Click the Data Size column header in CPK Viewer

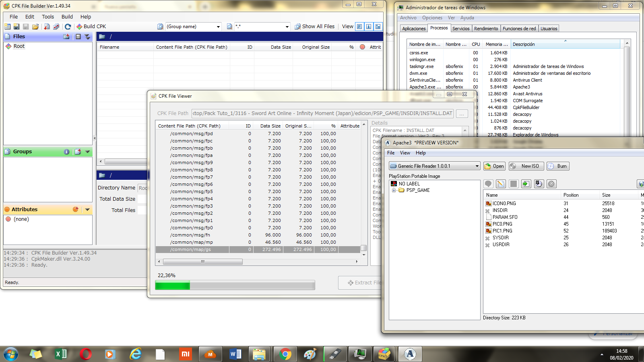tap(268, 126)
